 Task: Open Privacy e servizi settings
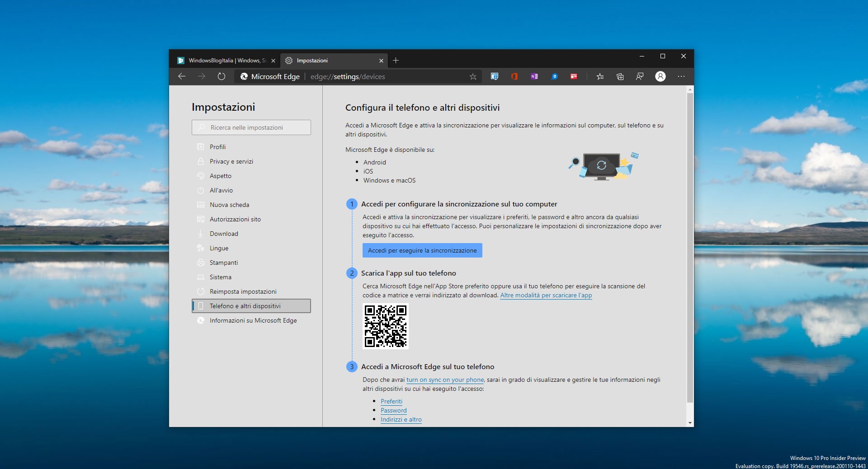tap(251, 161)
